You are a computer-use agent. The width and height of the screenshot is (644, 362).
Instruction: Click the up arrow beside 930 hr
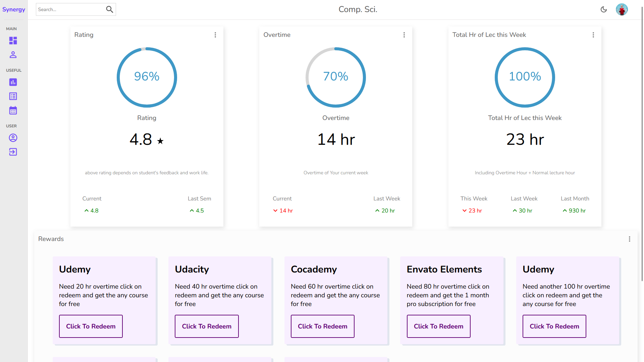tap(565, 210)
